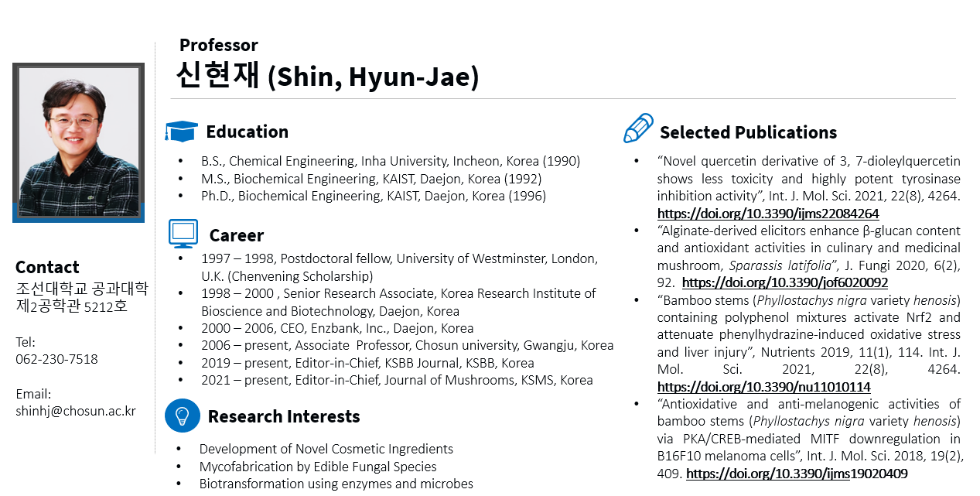The image size is (980, 496).
Task: Select the Selected Publications heading
Action: [x=748, y=132]
